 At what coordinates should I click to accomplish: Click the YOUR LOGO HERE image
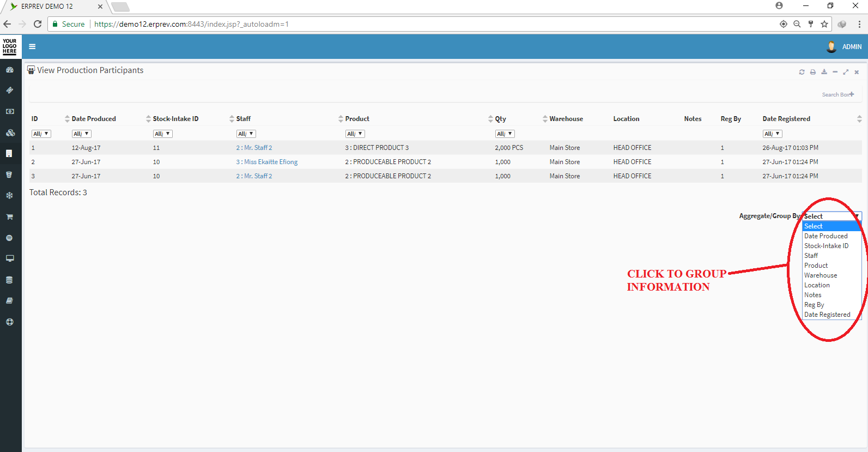(x=10, y=46)
